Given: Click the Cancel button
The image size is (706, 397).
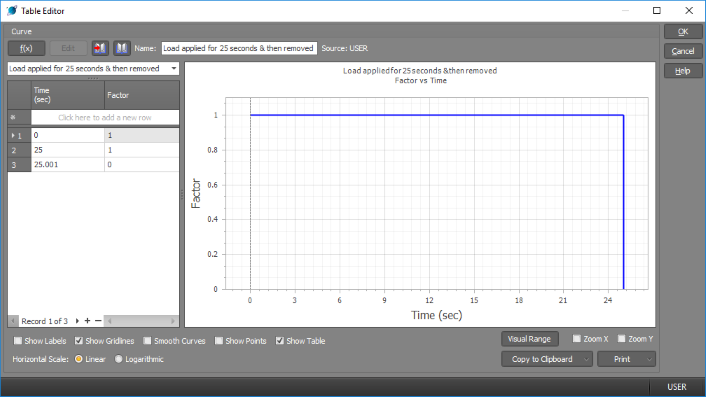Looking at the screenshot, I should point(683,51).
